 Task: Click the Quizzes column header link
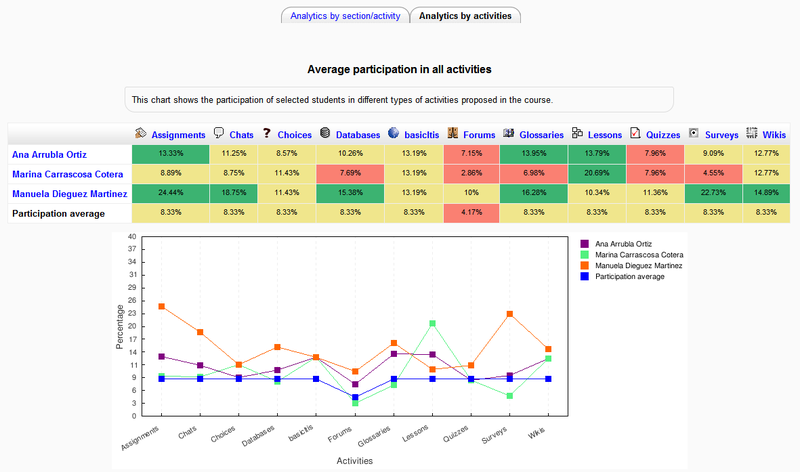pos(663,135)
